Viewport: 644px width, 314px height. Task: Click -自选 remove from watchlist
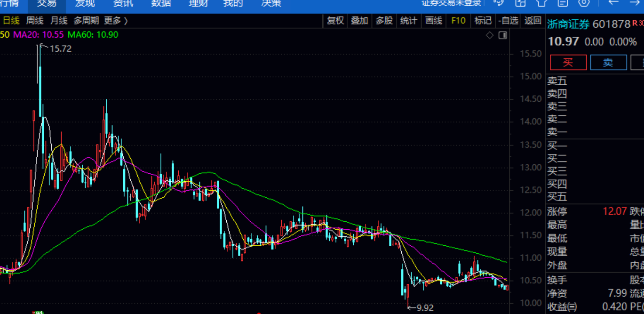(508, 21)
